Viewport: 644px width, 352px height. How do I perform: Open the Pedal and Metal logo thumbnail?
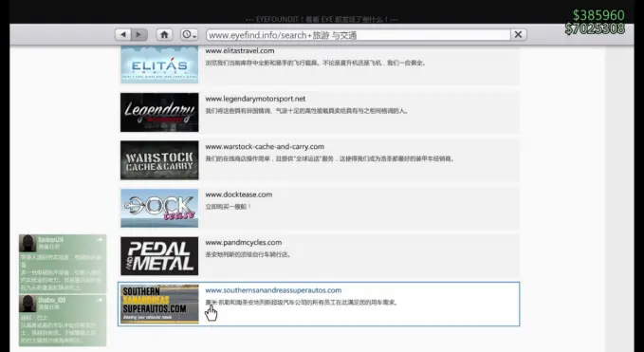click(159, 256)
